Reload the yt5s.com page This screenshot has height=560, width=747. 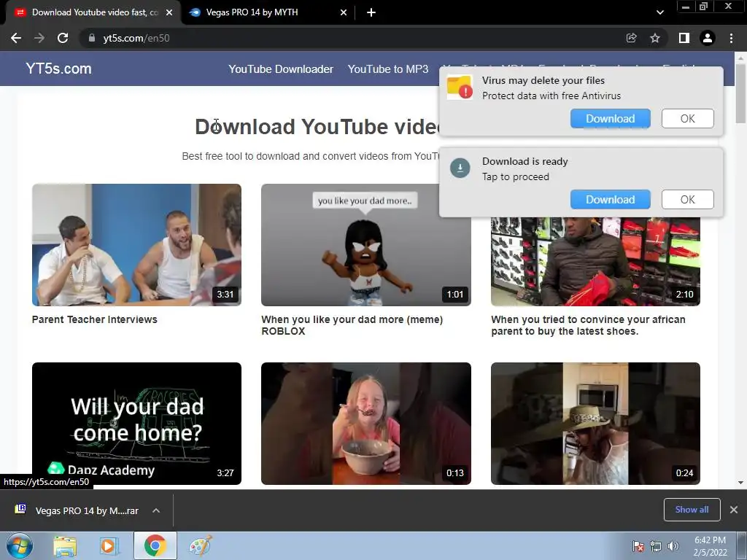pos(63,38)
